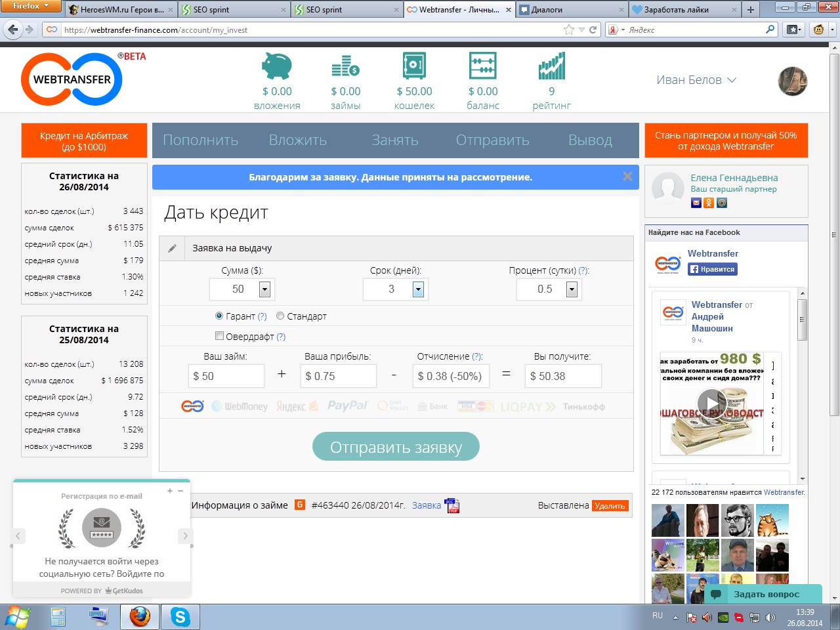Click the Ваш займ $ 50 field

click(226, 376)
